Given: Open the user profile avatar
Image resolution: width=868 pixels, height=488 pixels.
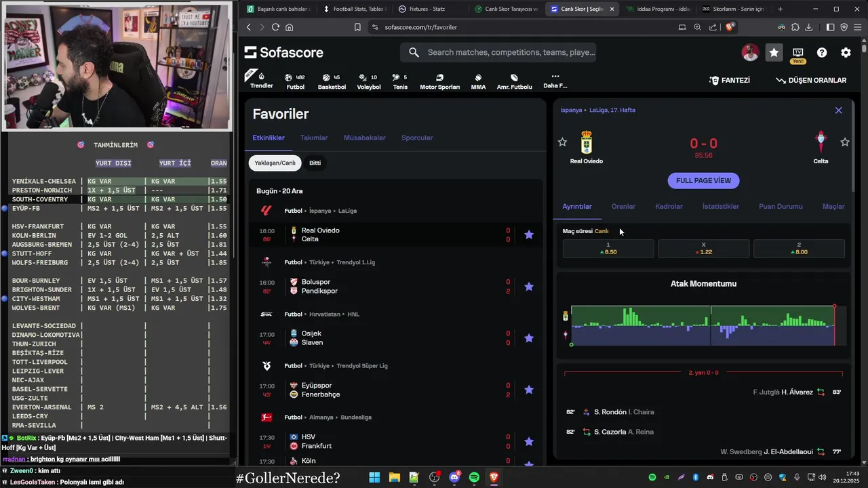Looking at the screenshot, I should pos(750,52).
